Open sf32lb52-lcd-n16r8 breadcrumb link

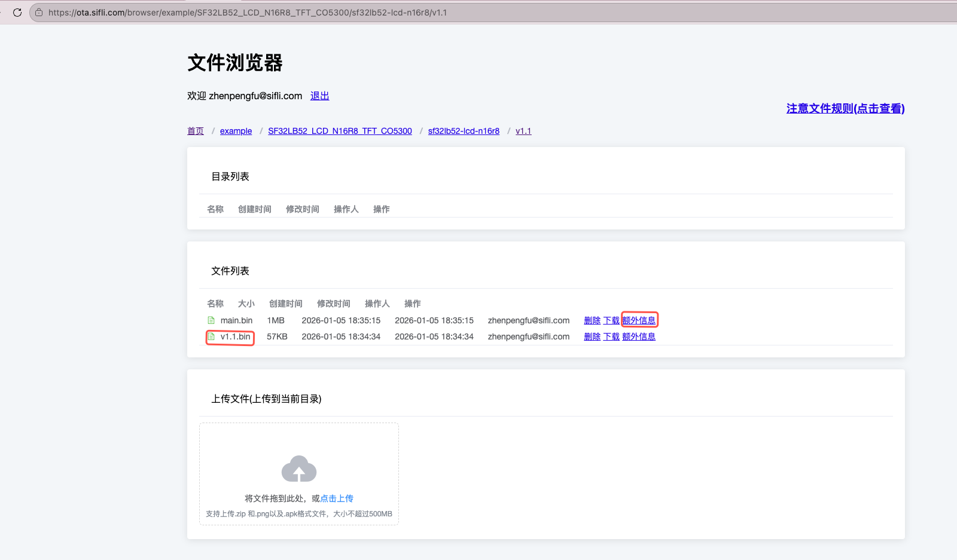[x=464, y=131]
